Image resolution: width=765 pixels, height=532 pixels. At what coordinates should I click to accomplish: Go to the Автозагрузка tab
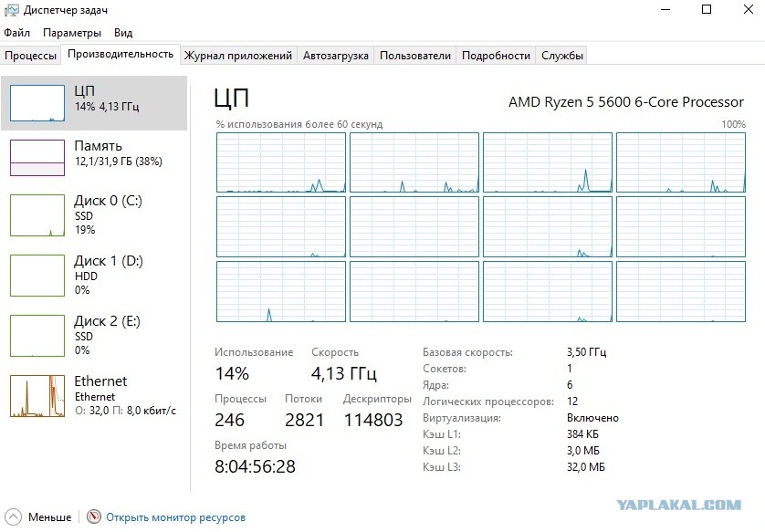click(x=336, y=56)
